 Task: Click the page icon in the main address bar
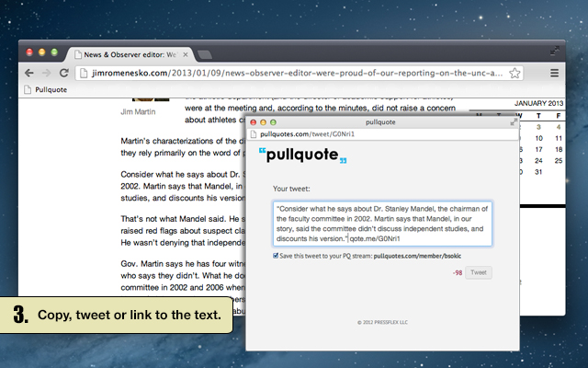pyautogui.click(x=84, y=73)
